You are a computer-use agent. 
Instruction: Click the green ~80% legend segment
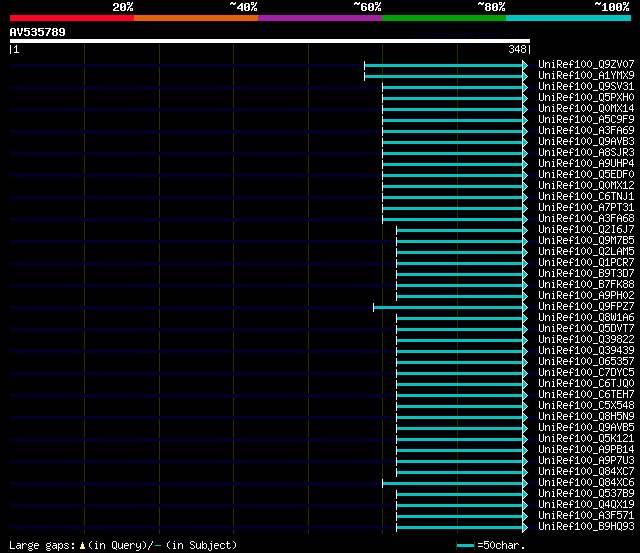point(444,18)
